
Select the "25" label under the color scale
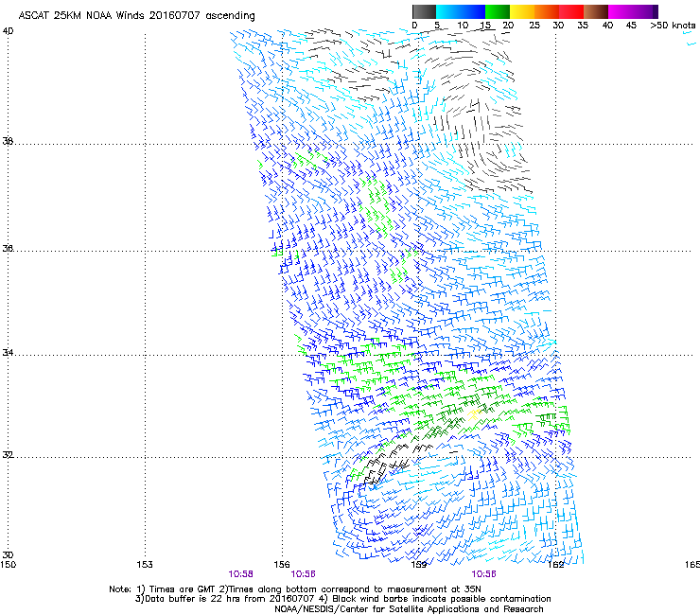pos(534,26)
